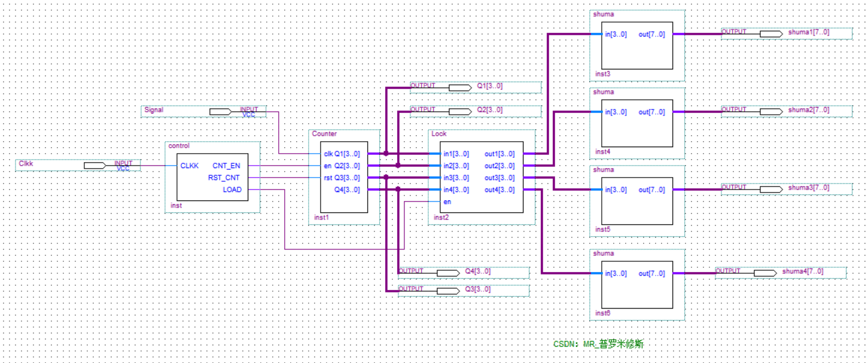The image size is (868, 363).
Task: Click the CNT_EN port on control block
Action: 227,166
